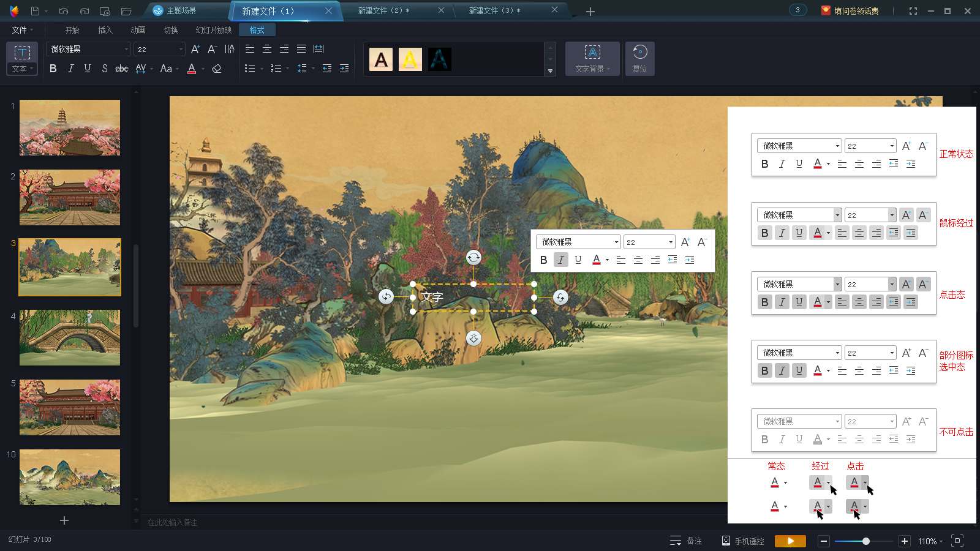The height and width of the screenshot is (551, 980).
Task: Apply the dark teal text style swatch
Action: point(439,59)
